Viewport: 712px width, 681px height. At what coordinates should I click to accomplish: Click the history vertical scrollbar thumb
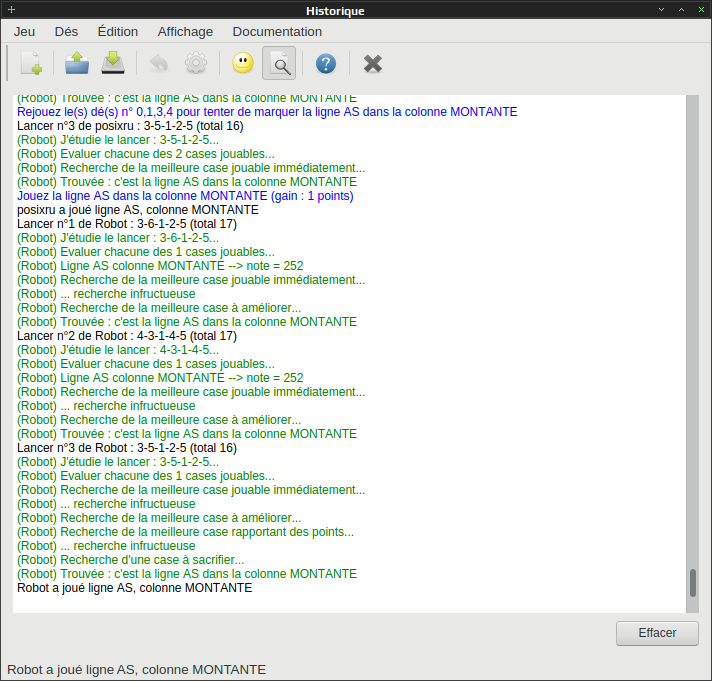point(692,582)
